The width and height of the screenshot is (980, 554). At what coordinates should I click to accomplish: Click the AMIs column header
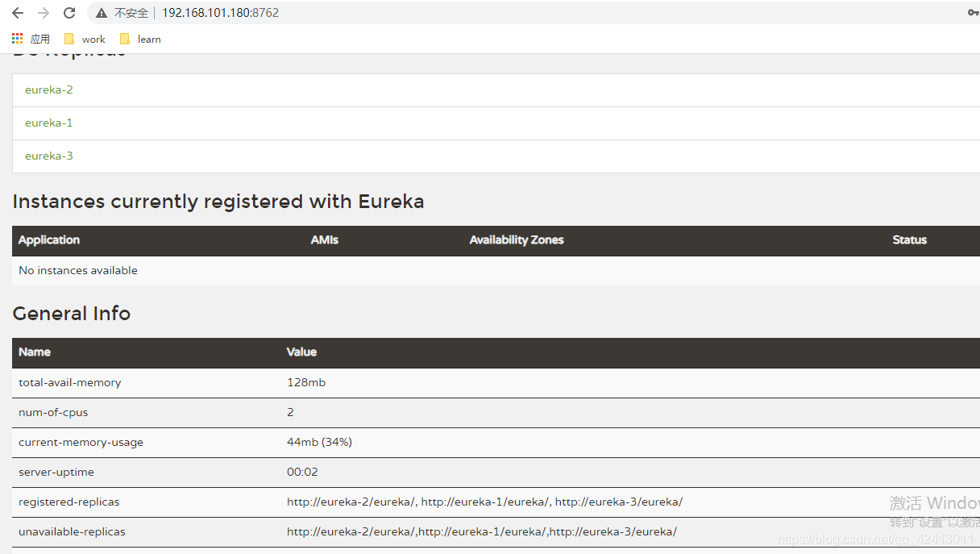coord(325,240)
